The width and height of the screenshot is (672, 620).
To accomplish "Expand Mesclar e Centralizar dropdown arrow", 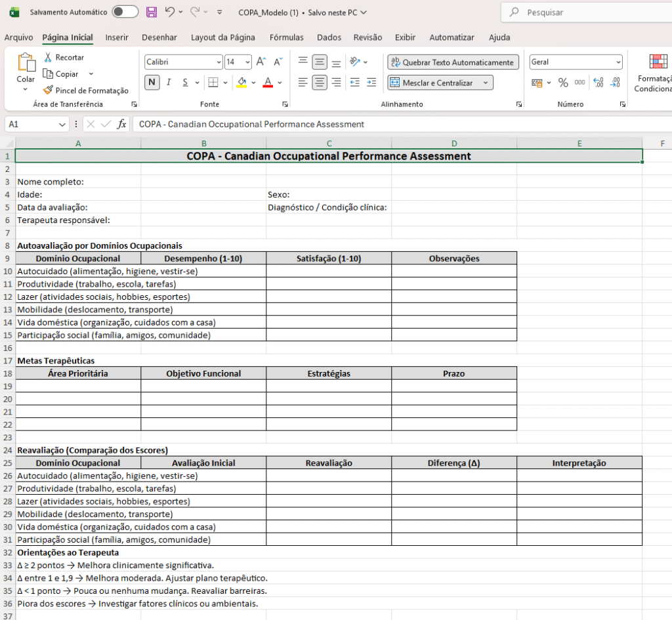I will (486, 83).
